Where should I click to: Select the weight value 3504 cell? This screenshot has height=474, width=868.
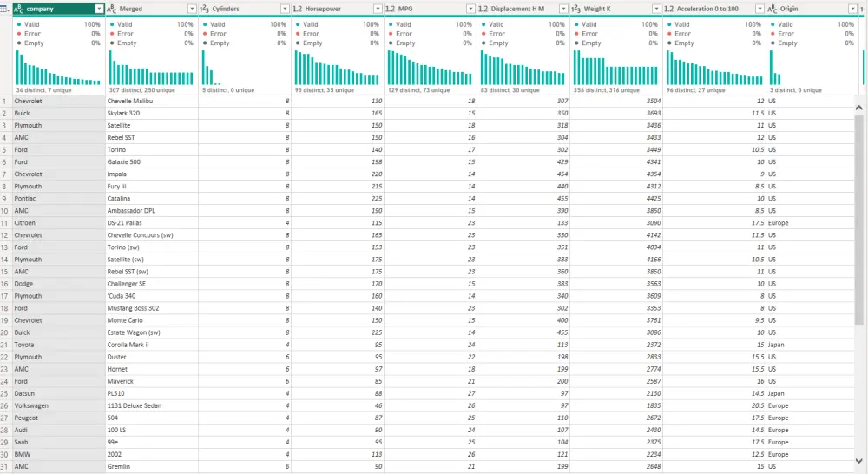click(x=616, y=101)
